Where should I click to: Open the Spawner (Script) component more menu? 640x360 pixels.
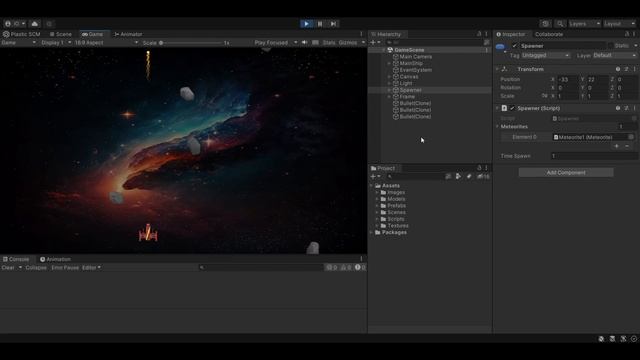pos(634,108)
